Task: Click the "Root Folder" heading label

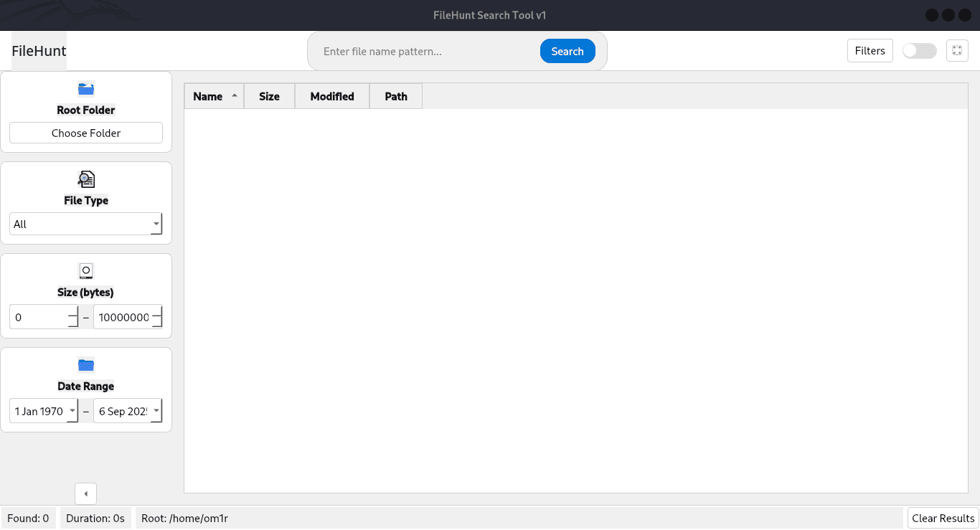Action: pyautogui.click(x=86, y=110)
